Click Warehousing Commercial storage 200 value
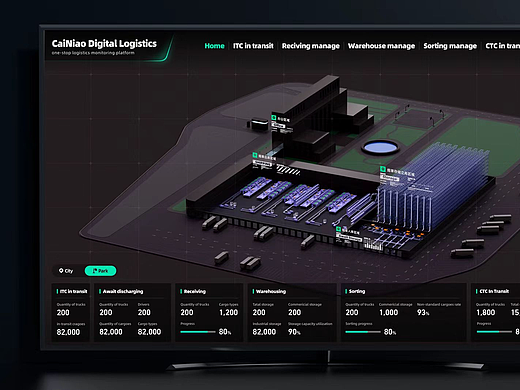This screenshot has width=520, height=390. click(x=294, y=312)
